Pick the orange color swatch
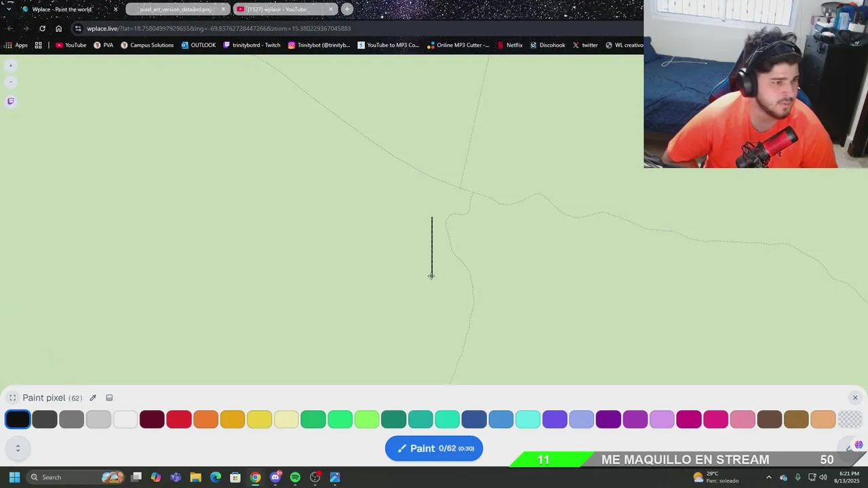This screenshot has width=868, height=488. click(205, 420)
